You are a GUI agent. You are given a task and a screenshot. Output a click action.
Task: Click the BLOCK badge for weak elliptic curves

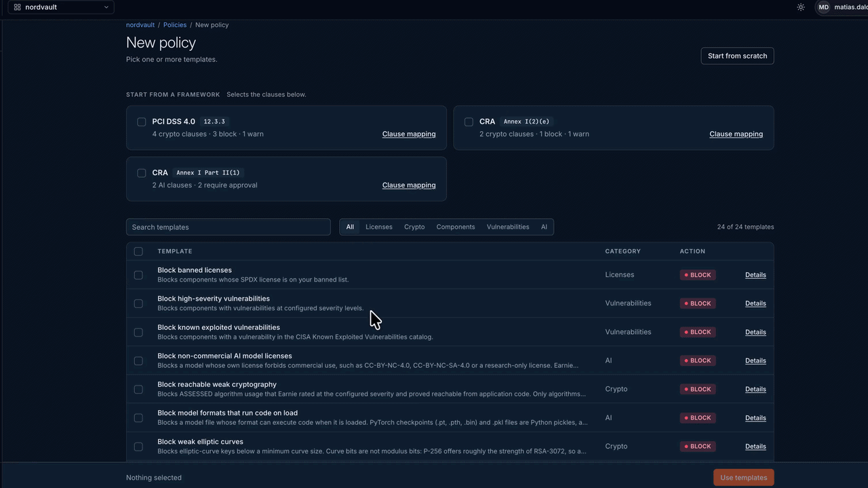(x=698, y=447)
